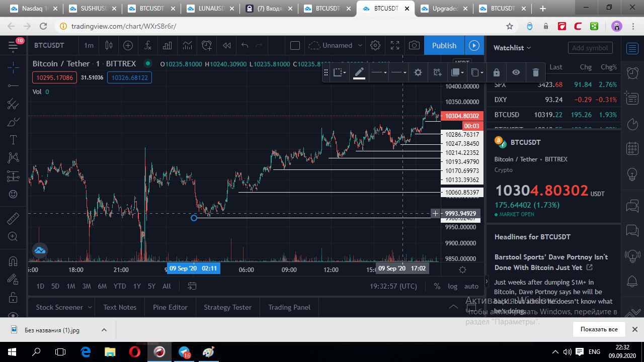
Task: Open drawing settings gear in floating toolbar
Action: (x=418, y=72)
